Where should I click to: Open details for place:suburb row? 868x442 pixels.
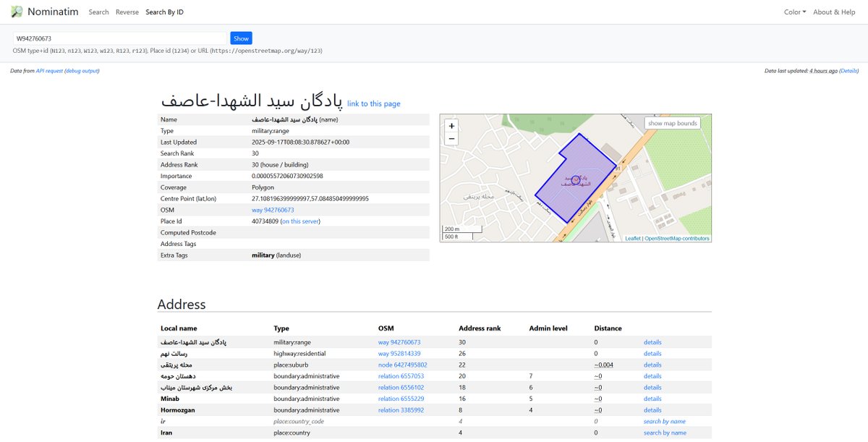click(652, 365)
